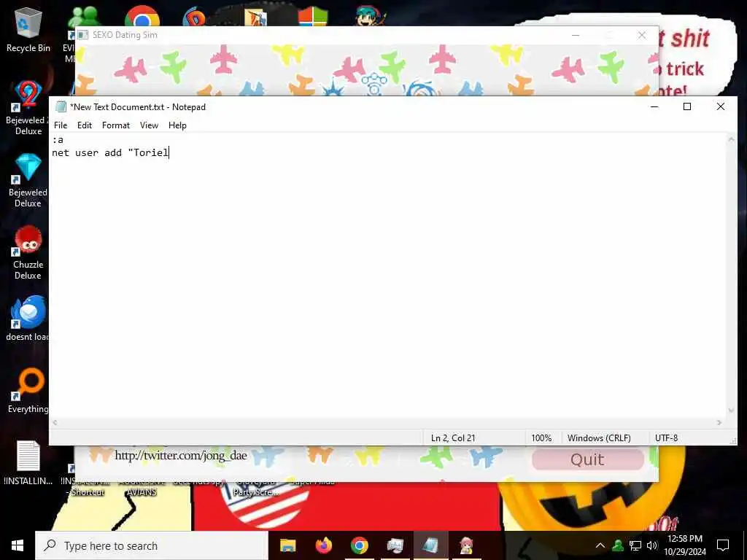Open the pink-haired character taskbar app
Viewport: 747px width, 560px height.
click(466, 545)
